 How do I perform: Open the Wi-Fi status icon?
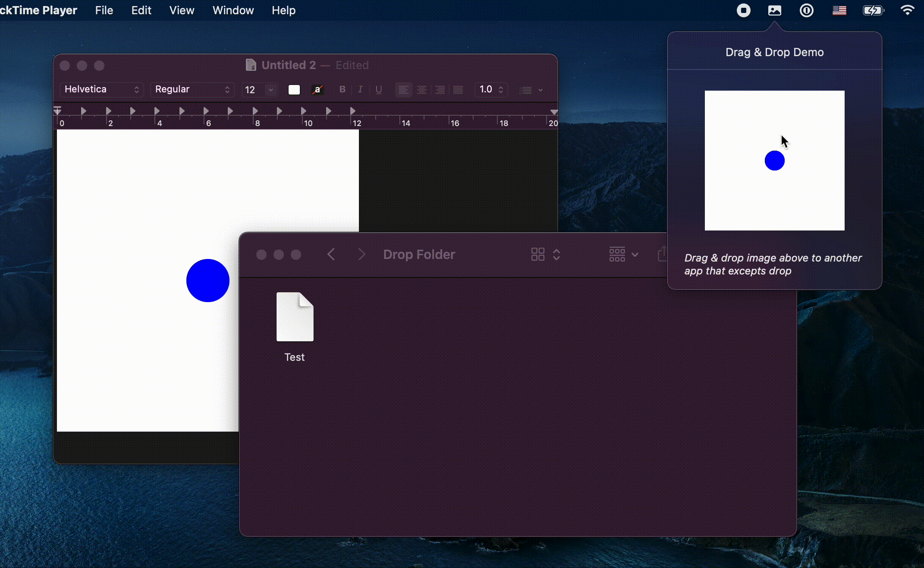[x=907, y=10]
